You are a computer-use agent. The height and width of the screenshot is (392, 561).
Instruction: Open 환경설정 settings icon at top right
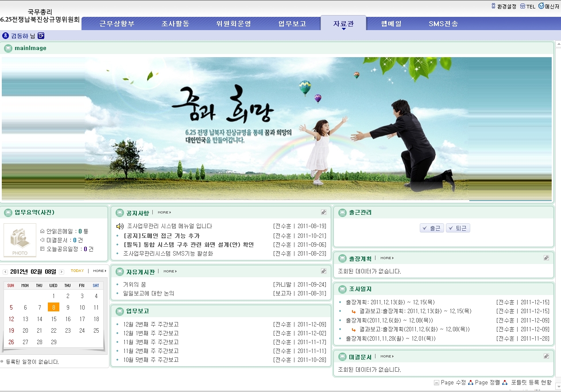(x=494, y=6)
